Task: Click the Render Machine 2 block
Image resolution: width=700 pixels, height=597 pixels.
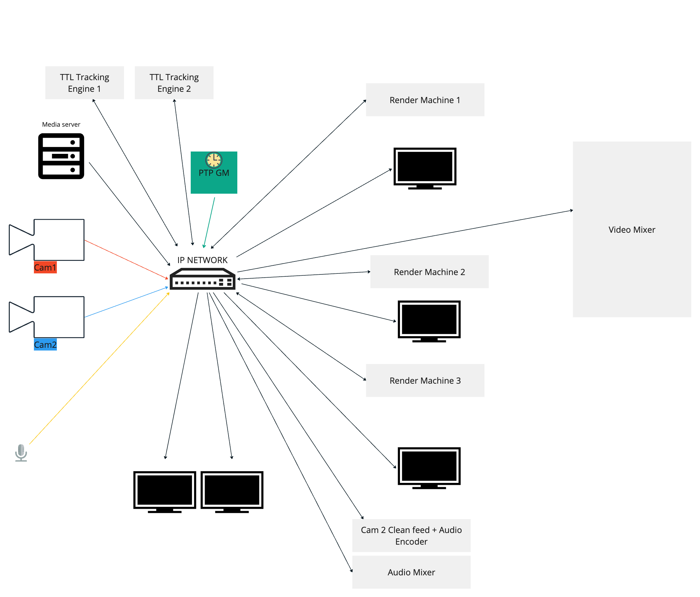Action: 429,272
